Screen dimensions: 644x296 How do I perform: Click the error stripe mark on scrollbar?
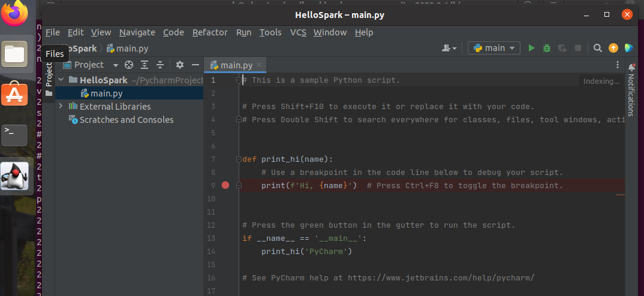point(620,195)
